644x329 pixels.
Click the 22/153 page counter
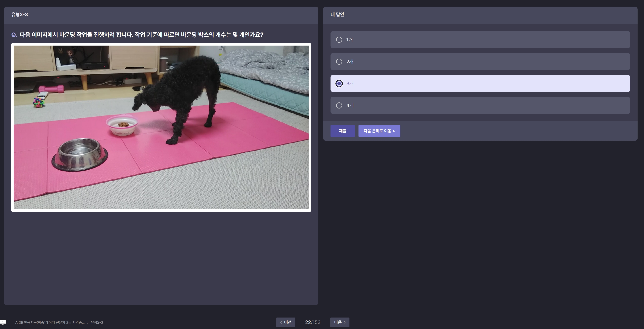[312, 322]
